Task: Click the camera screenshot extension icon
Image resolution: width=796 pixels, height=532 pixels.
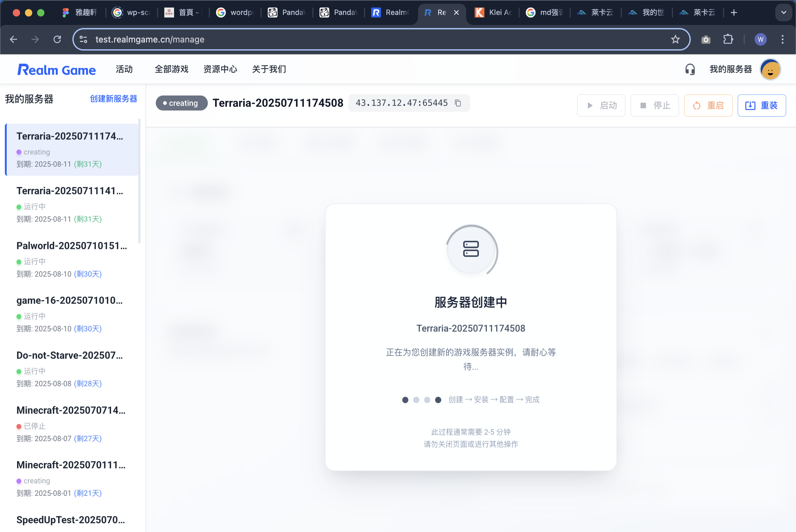Action: click(x=706, y=39)
